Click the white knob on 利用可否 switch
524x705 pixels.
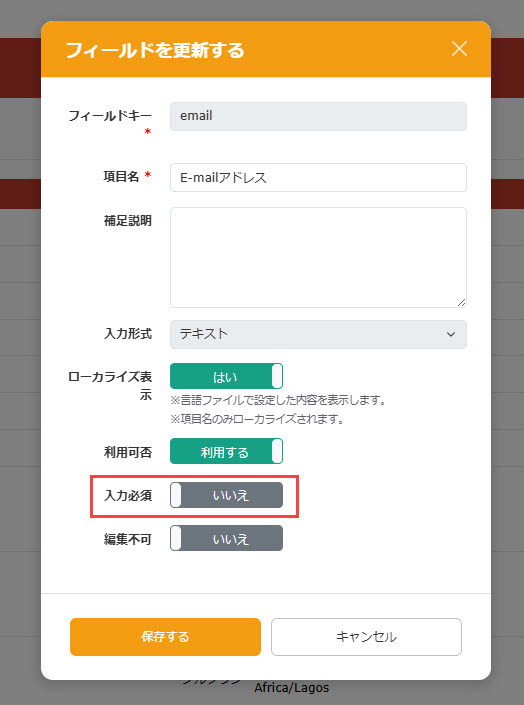coord(277,451)
